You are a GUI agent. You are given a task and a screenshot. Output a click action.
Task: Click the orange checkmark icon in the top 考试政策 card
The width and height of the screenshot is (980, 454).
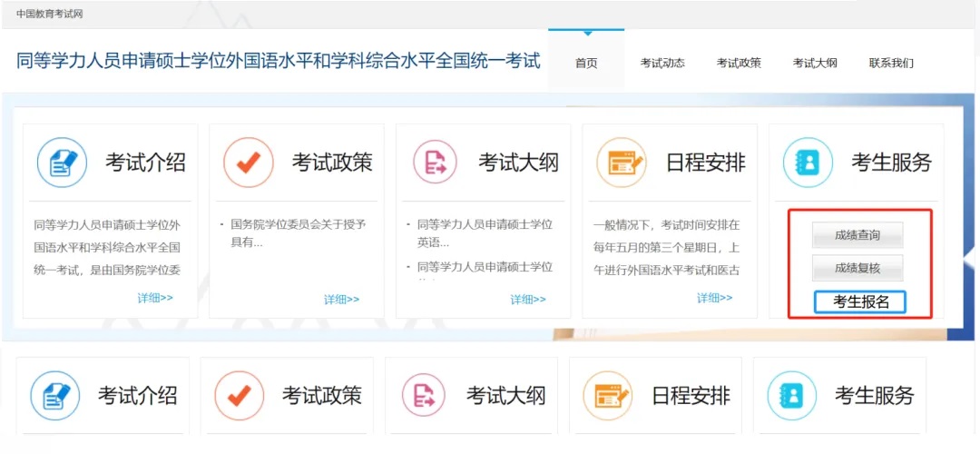pos(248,163)
